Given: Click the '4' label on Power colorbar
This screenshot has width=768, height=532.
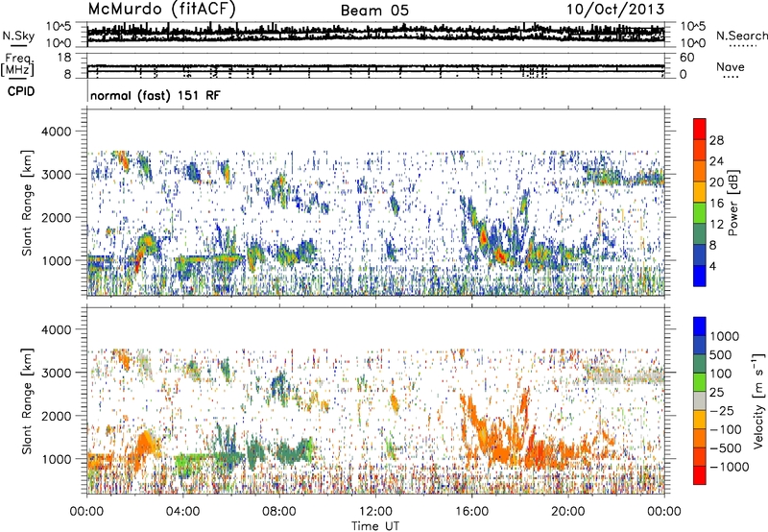Looking at the screenshot, I should (713, 266).
